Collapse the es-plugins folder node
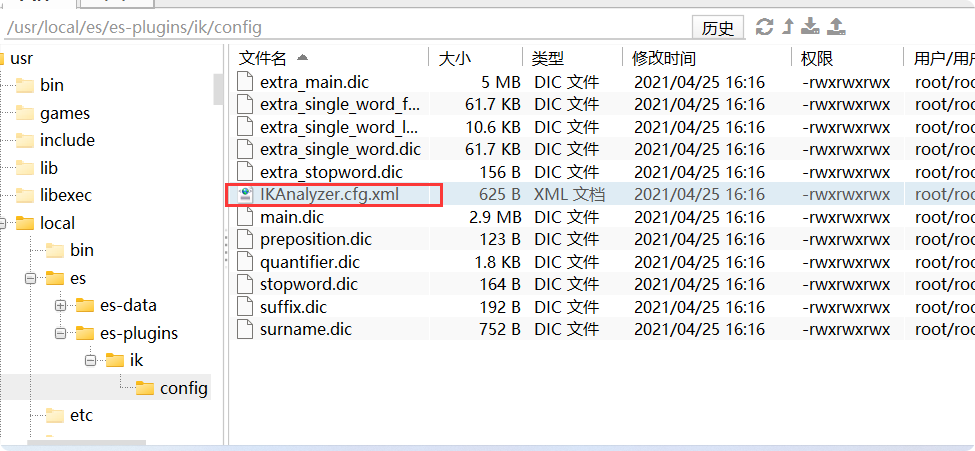975x451 pixels. 60,333
